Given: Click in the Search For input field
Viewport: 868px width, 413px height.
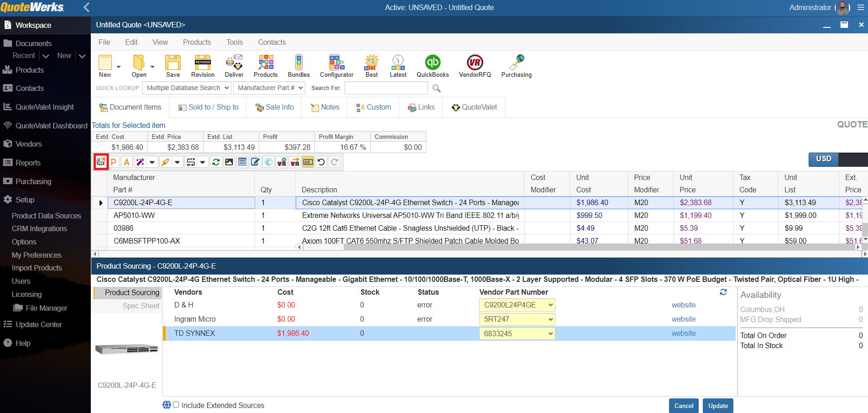Looking at the screenshot, I should [386, 88].
